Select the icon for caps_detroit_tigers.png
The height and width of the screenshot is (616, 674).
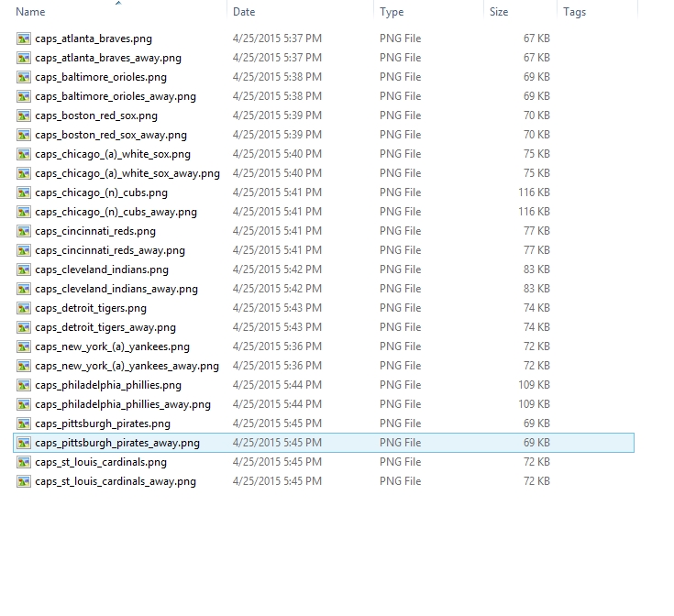[x=24, y=308]
